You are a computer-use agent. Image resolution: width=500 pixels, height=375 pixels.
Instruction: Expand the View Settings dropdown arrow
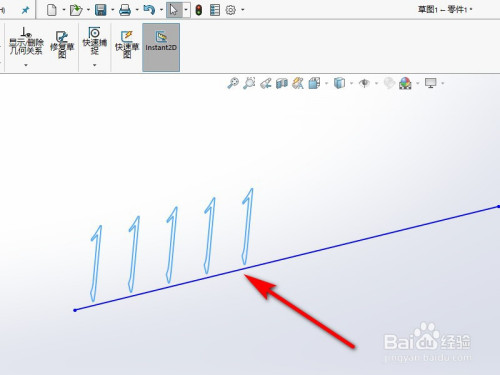[x=443, y=83]
